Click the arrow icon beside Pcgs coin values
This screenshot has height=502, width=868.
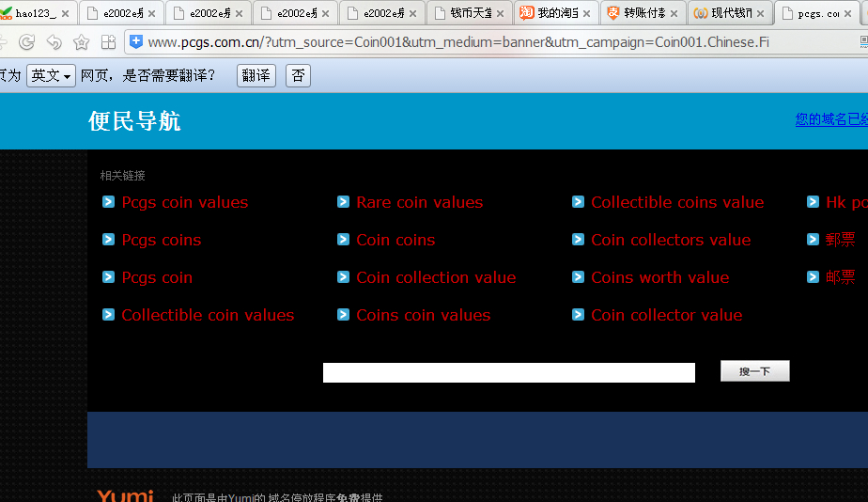[109, 202]
